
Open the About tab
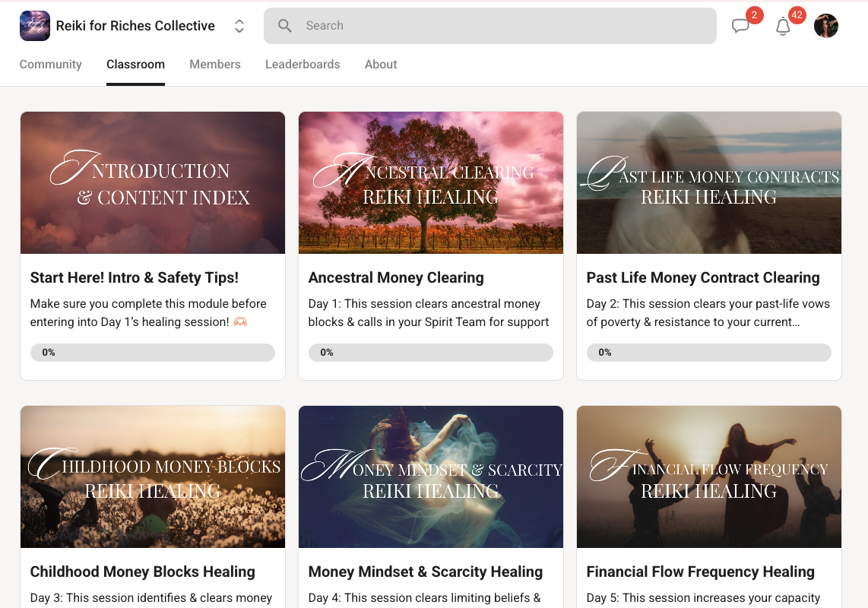point(380,65)
